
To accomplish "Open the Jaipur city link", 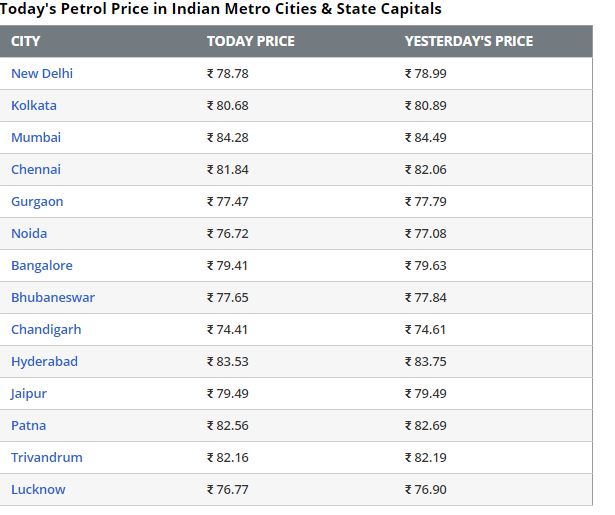I will click(29, 394).
